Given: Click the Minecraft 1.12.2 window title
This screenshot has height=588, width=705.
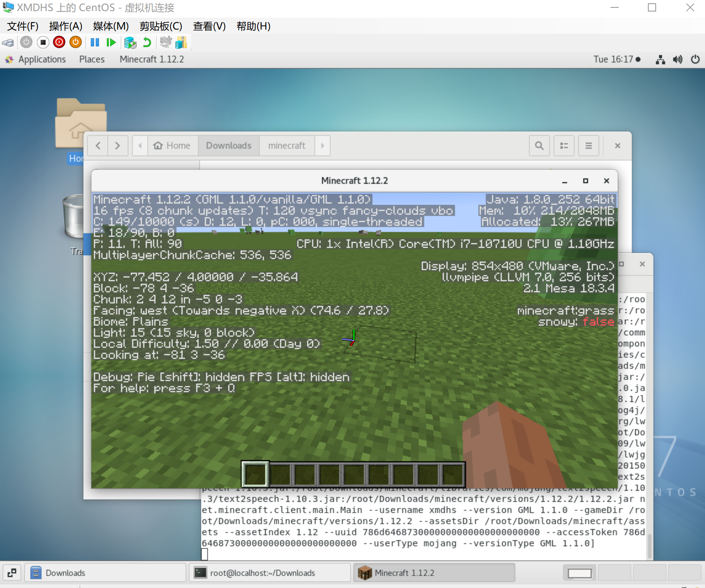Looking at the screenshot, I should pos(355,181).
